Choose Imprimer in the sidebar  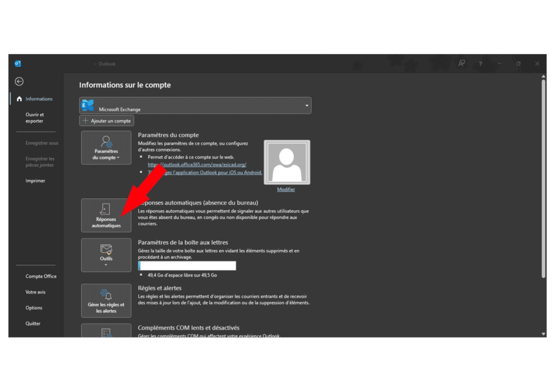tap(35, 181)
